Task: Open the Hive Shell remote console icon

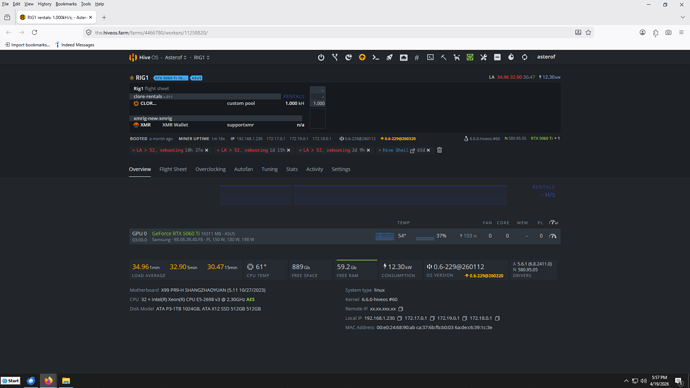Action: 430,57
